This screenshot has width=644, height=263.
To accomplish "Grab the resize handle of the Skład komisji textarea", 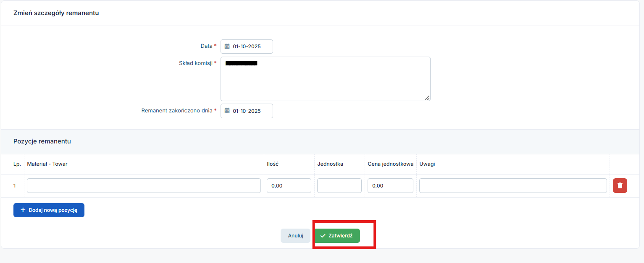I will point(427,98).
